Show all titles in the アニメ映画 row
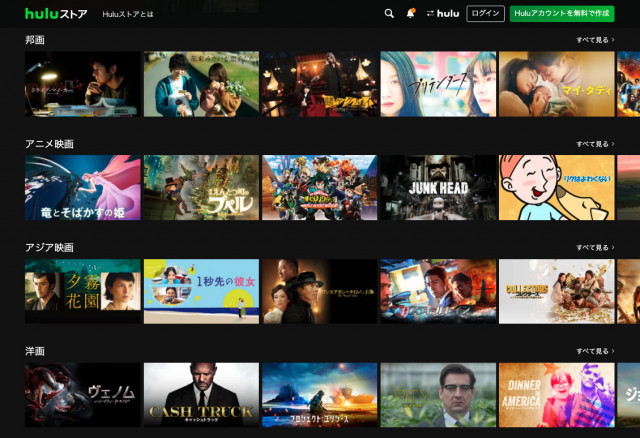This screenshot has height=438, width=640. tap(595, 144)
